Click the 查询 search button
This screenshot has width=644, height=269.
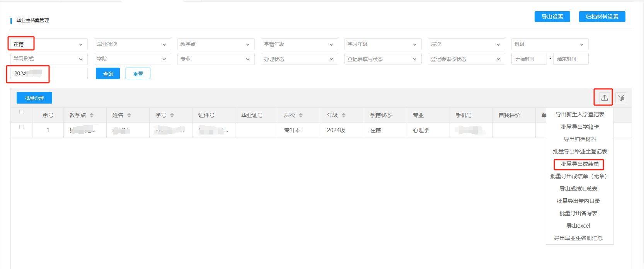coord(108,74)
